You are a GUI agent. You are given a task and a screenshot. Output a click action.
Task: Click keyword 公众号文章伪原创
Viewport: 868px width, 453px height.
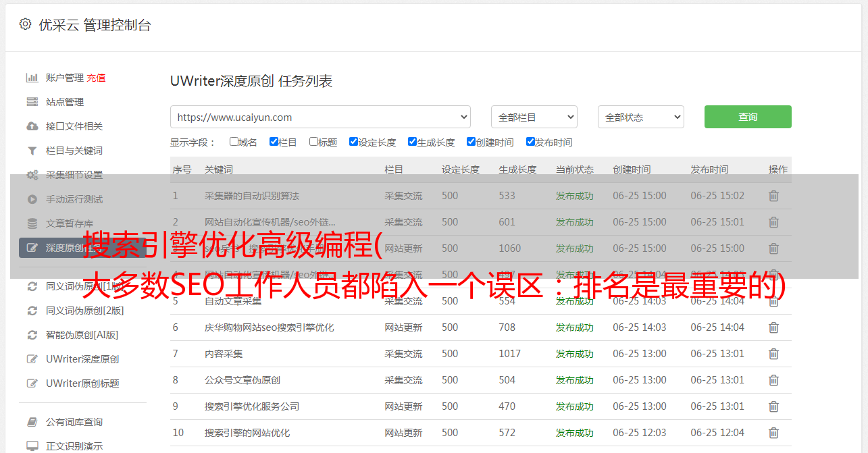pos(242,380)
